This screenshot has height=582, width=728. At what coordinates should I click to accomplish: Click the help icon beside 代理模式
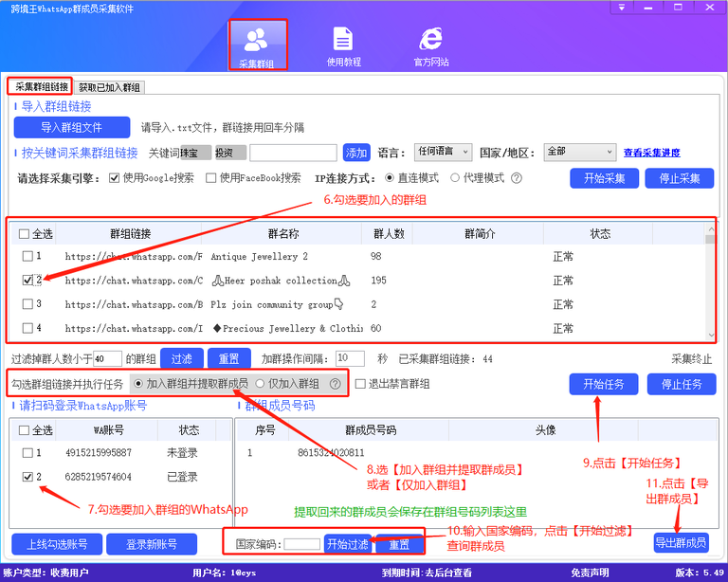coord(517,178)
